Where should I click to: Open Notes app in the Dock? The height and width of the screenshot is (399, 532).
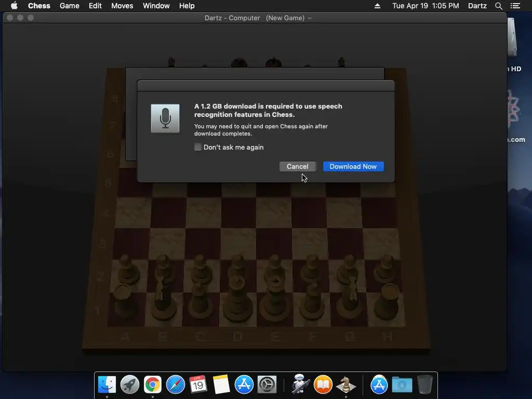point(221,385)
